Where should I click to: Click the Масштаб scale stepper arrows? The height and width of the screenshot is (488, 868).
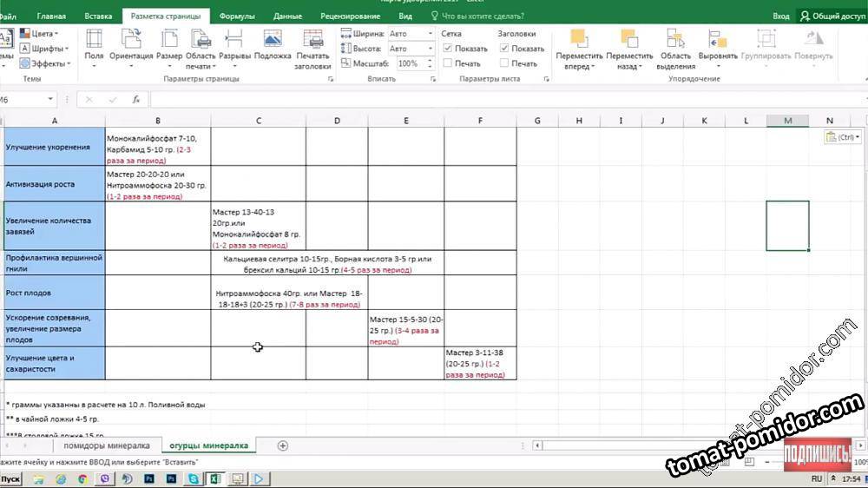tap(430, 63)
